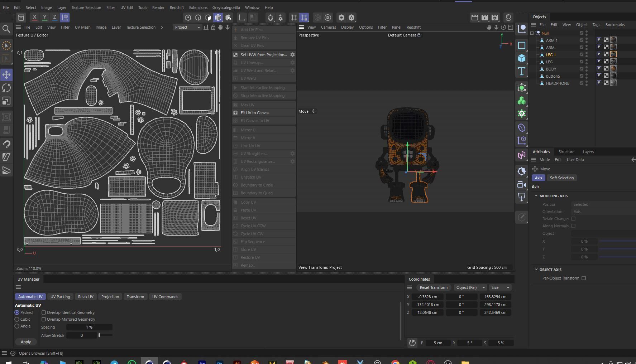Enable Overlap Identical Geometry checkbox

(44, 312)
